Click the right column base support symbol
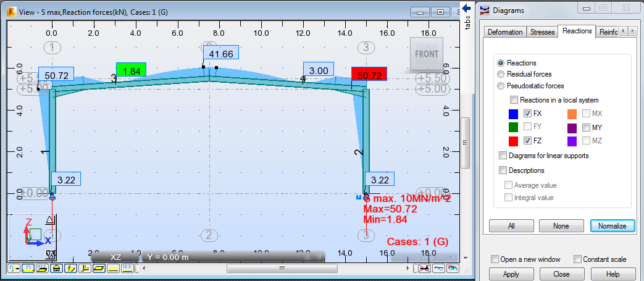This screenshot has width=644, height=281. pyautogui.click(x=366, y=196)
